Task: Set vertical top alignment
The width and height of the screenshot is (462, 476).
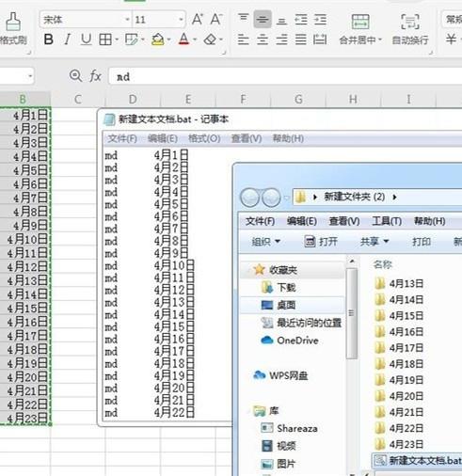Action: [243, 18]
